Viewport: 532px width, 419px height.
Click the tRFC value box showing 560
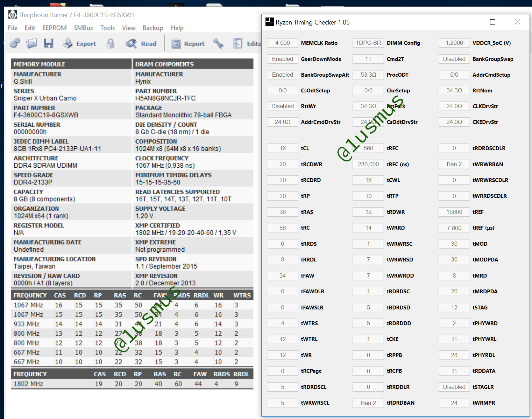point(368,148)
